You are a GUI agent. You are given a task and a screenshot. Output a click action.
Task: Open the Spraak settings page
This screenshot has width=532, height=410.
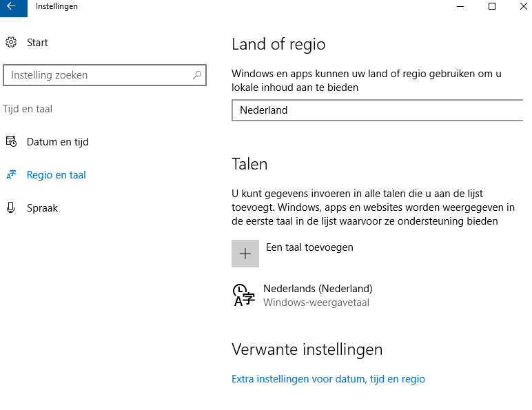click(x=42, y=208)
